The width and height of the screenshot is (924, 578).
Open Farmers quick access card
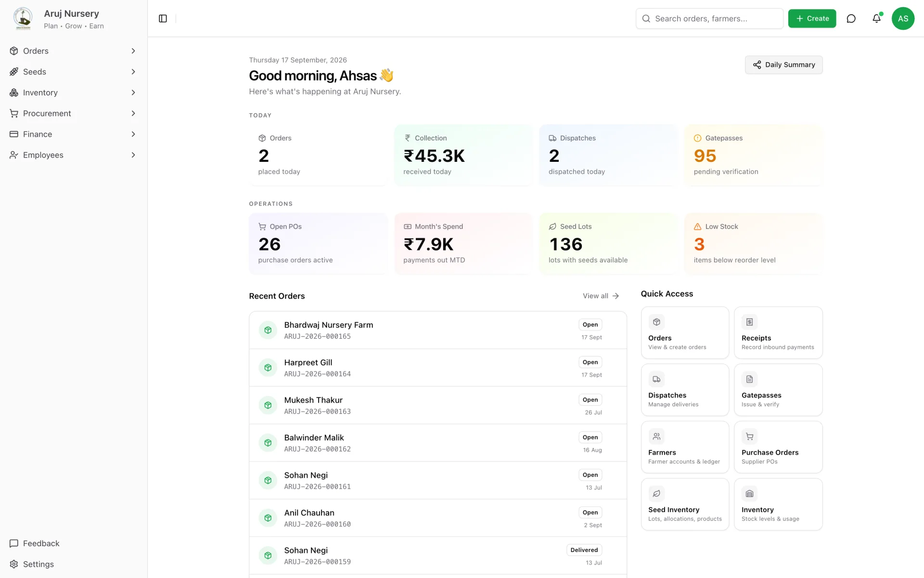(x=685, y=447)
